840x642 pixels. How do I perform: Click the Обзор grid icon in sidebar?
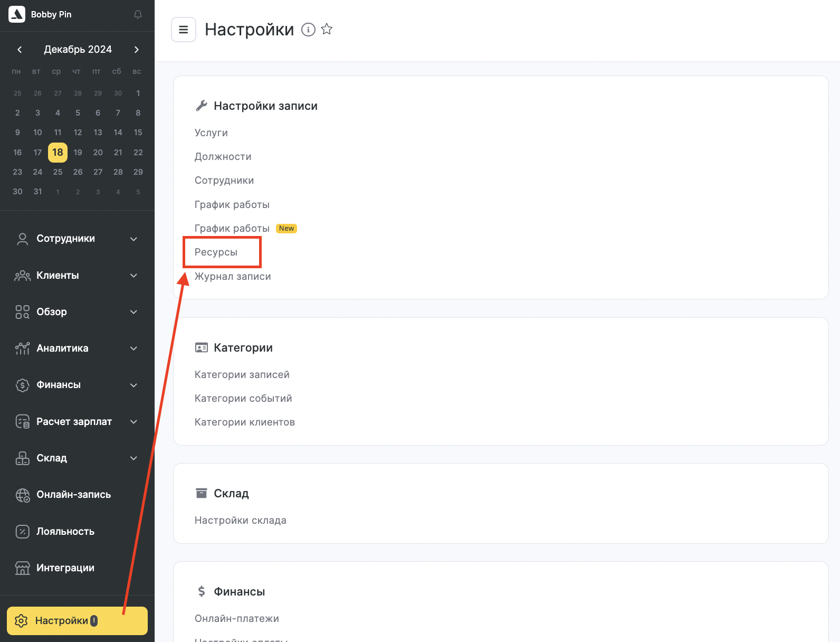[x=22, y=312]
